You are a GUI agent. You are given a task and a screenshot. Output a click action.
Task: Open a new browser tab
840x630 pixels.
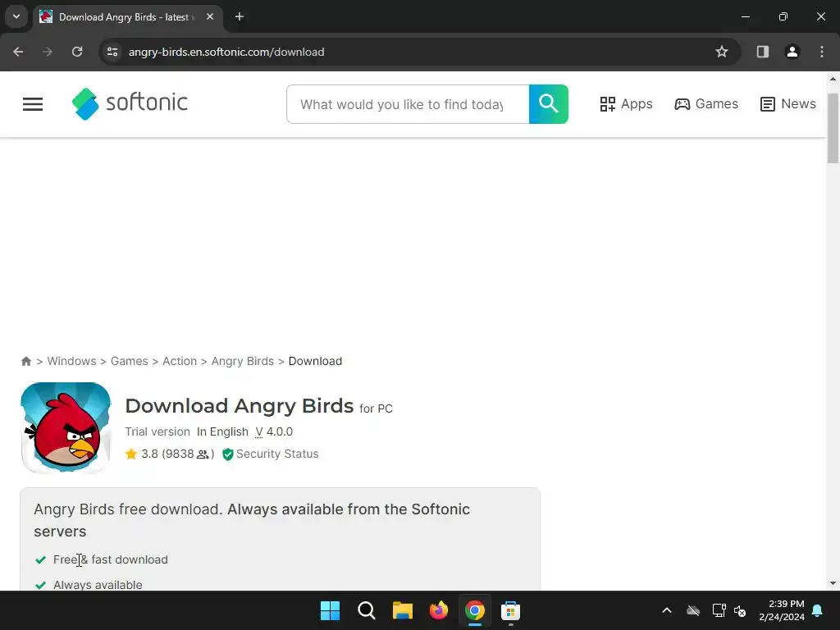[240, 17]
